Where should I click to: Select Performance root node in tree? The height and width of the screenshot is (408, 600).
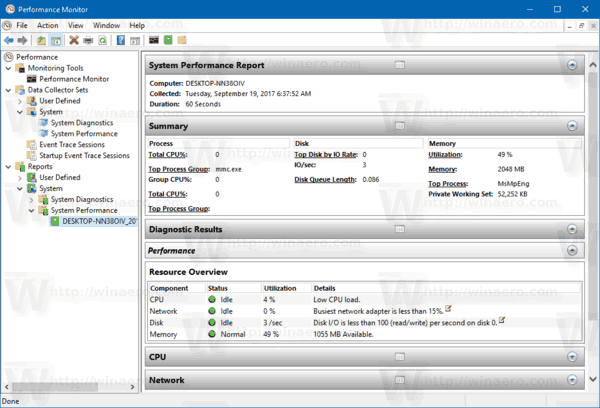coord(37,57)
